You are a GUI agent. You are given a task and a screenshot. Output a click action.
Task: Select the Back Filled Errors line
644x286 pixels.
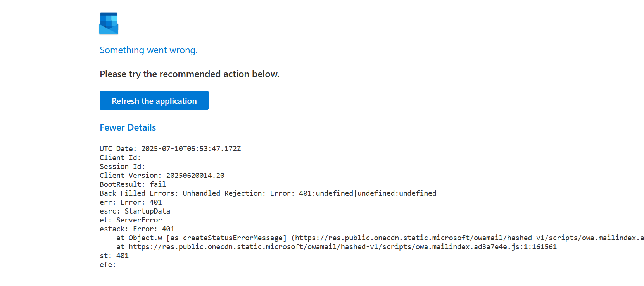268,193
